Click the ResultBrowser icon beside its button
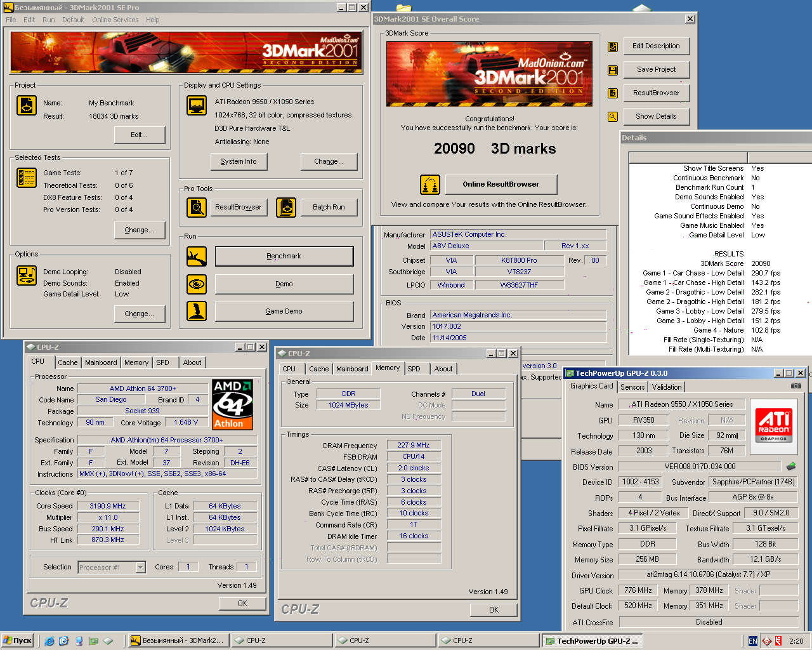 613,93
